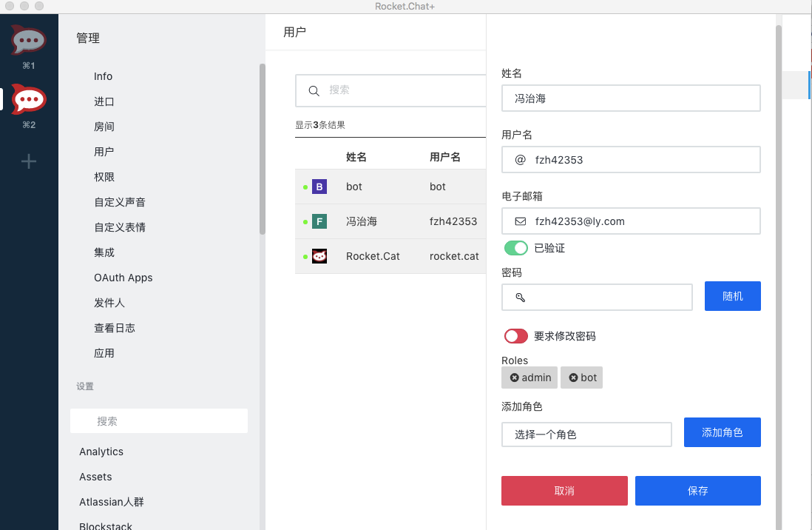Image resolution: width=812 pixels, height=530 pixels.
Task: Click 随机 random password button
Action: (x=732, y=296)
